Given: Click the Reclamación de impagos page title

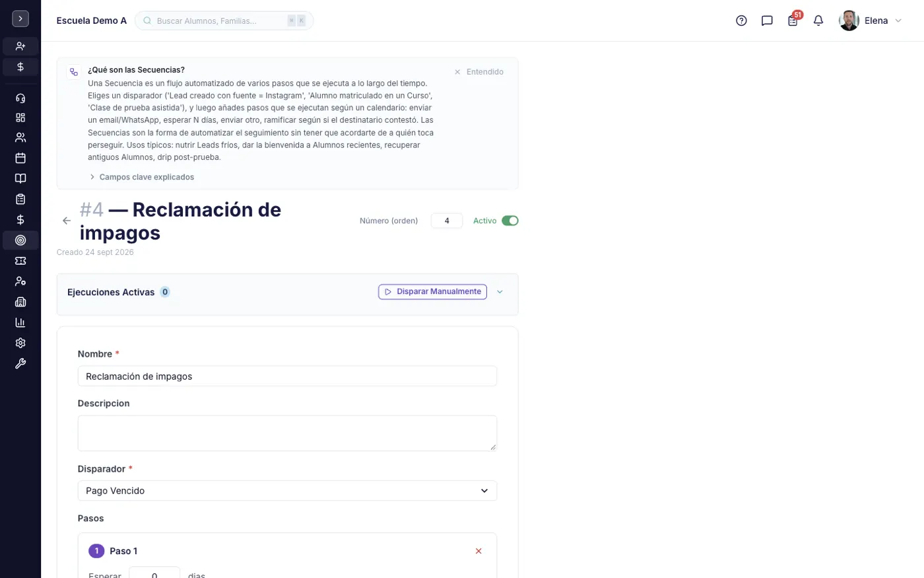Looking at the screenshot, I should click(180, 221).
